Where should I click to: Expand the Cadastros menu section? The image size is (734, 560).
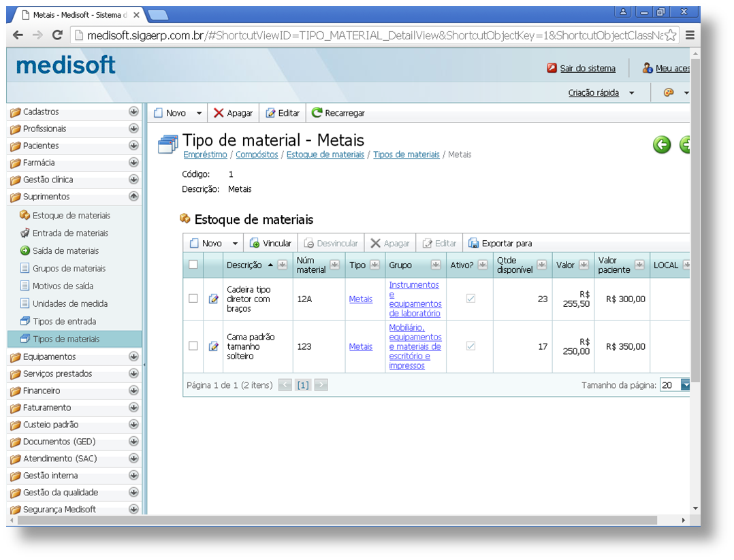tap(133, 112)
